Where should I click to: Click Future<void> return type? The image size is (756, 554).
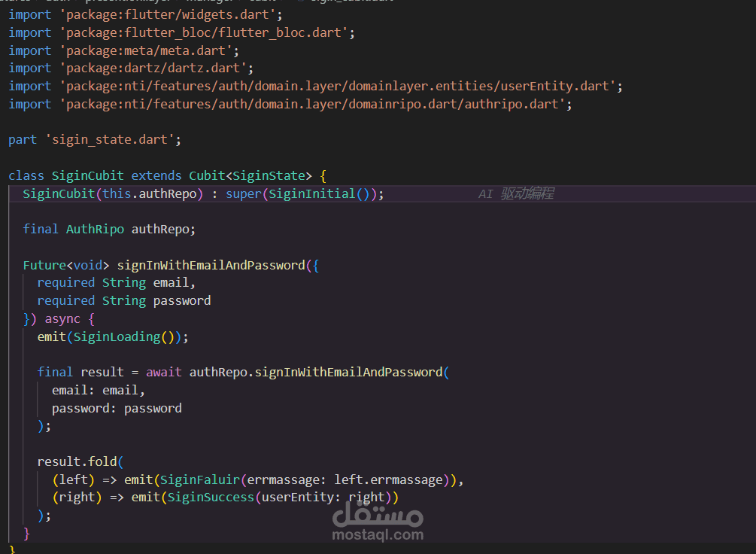[66, 265]
